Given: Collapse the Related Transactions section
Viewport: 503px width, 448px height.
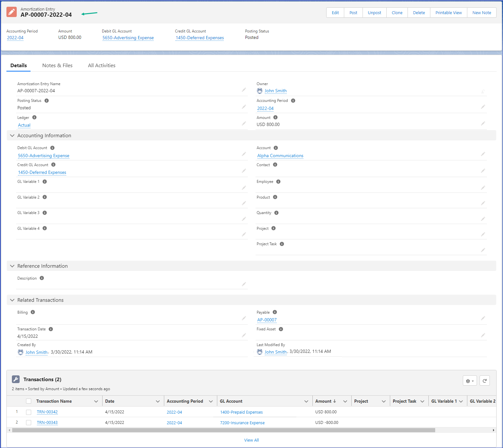Looking at the screenshot, I should (12, 300).
